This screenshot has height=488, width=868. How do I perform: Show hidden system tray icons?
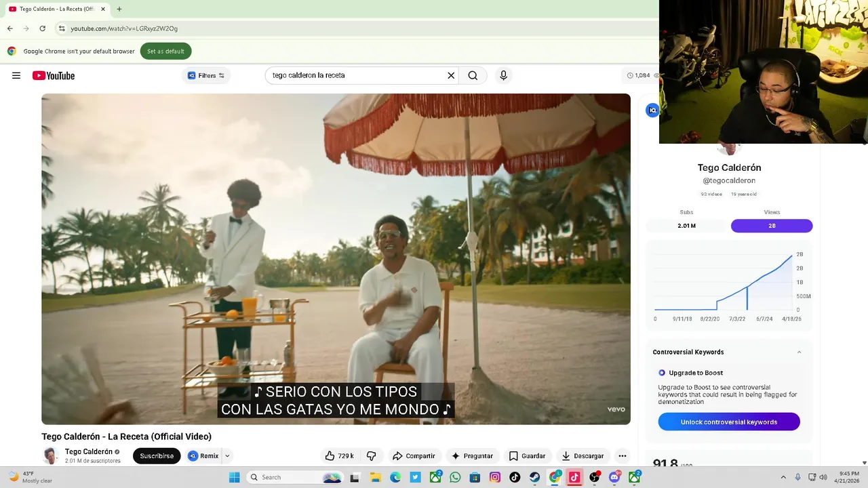(783, 477)
